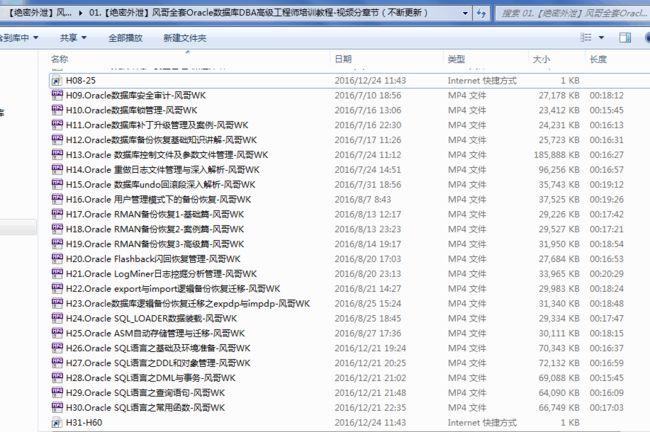The height and width of the screenshot is (432, 650).
Task: Click the MP4 文件 type in H25 row
Action: [467, 333]
